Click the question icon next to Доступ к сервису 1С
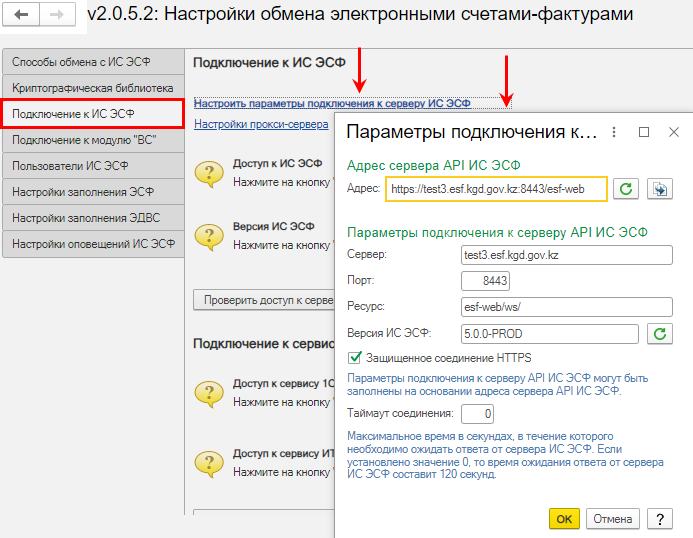The width and height of the screenshot is (693, 538). pyautogui.click(x=209, y=393)
